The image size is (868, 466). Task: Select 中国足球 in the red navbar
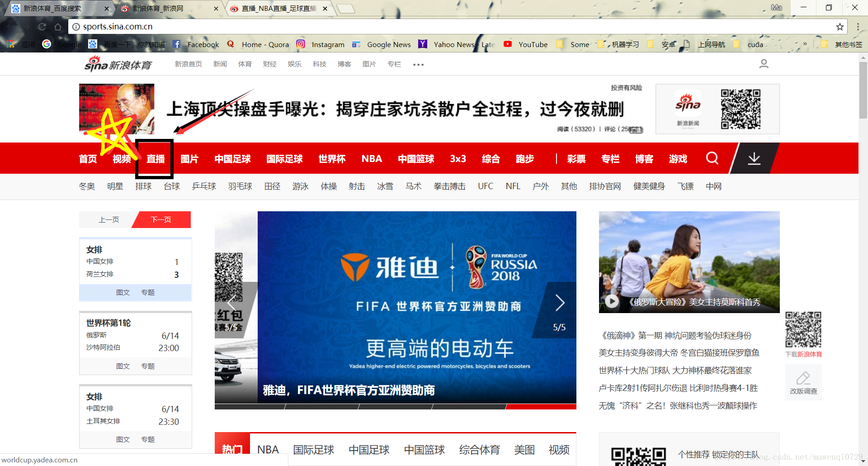232,159
